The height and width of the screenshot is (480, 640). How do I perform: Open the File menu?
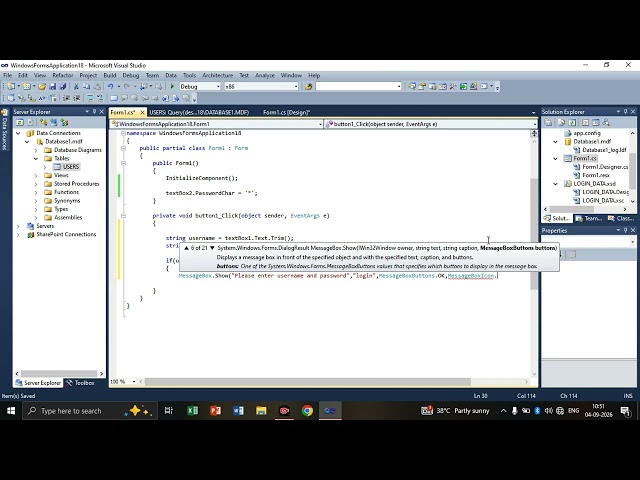click(x=8, y=76)
